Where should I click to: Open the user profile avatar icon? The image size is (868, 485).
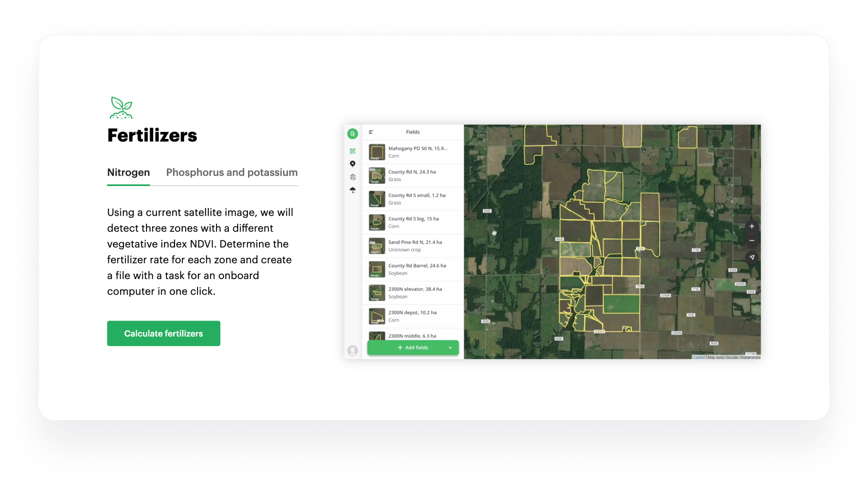coord(352,350)
